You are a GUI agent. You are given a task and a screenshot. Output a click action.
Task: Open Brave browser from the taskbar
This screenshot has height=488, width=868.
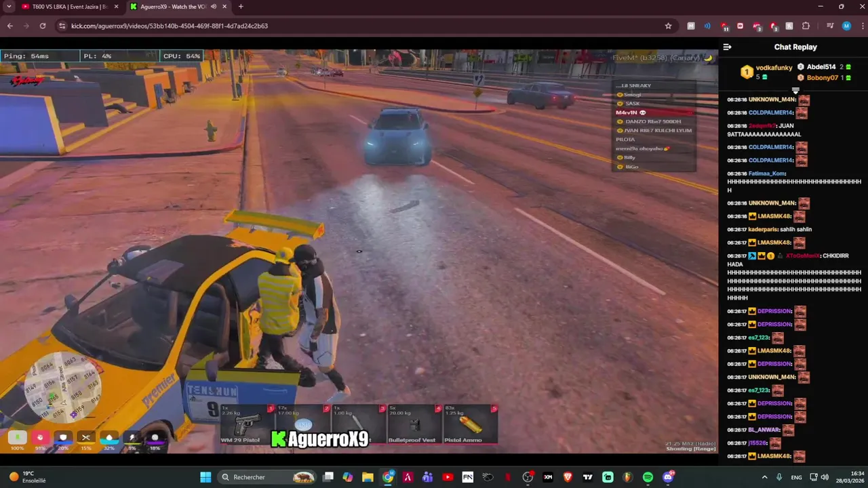pos(568,477)
